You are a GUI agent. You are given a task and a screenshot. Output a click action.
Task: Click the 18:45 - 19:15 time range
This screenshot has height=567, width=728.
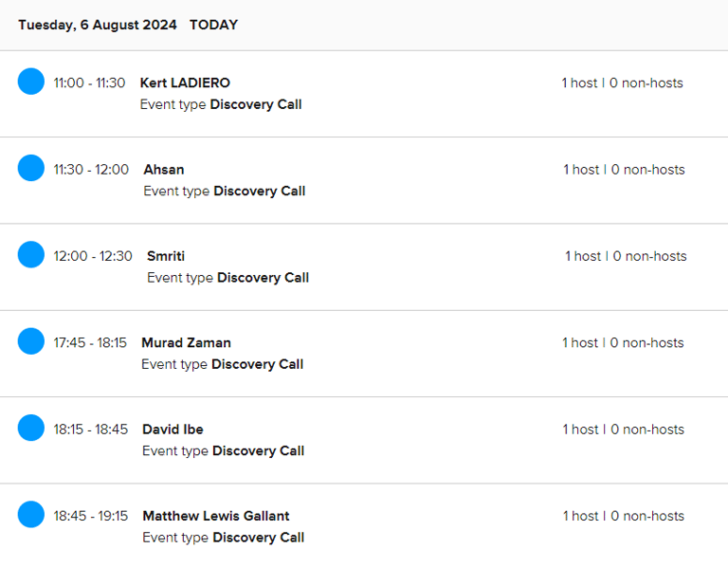[x=91, y=516]
